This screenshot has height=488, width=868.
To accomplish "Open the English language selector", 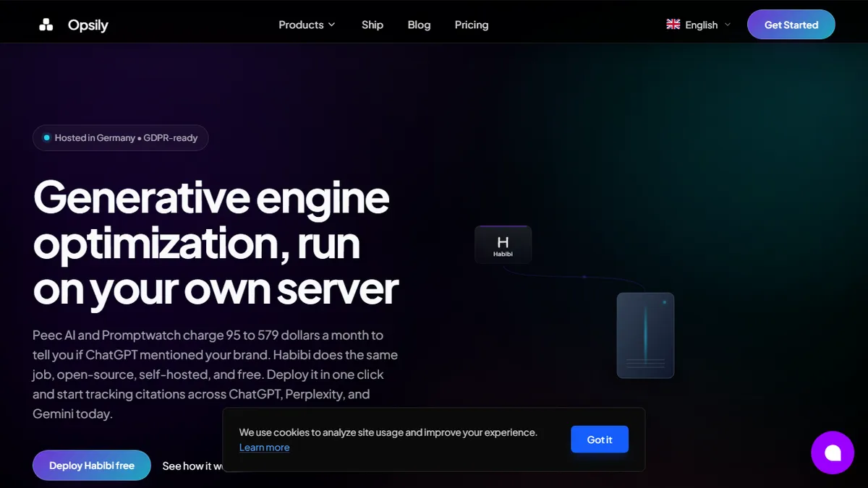I will pos(699,25).
